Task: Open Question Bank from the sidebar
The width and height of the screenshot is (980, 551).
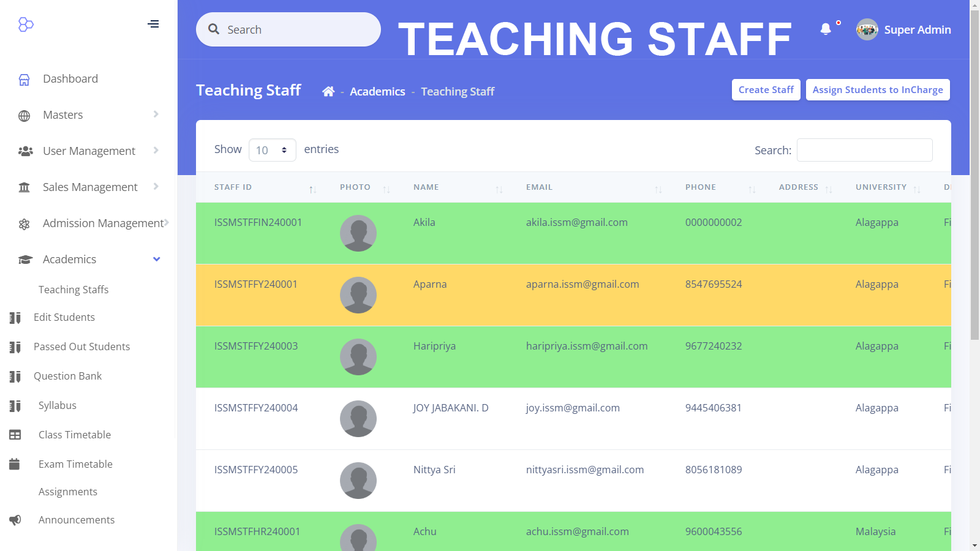Action: 67,376
